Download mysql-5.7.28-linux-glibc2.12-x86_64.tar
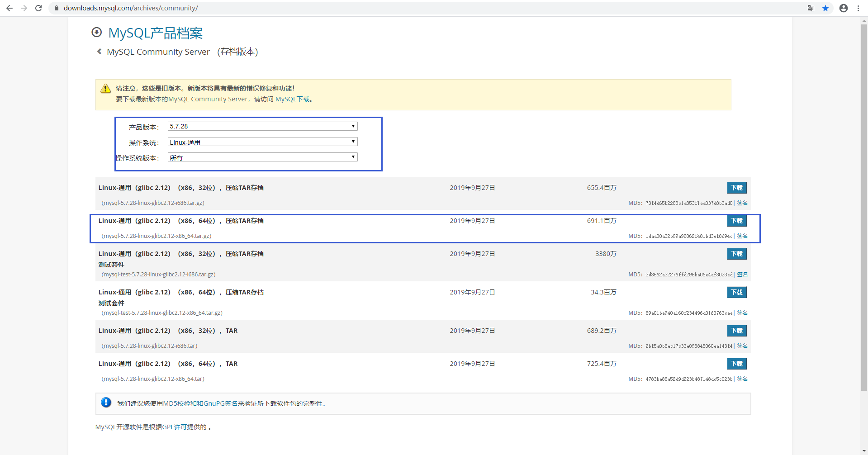 (737, 364)
